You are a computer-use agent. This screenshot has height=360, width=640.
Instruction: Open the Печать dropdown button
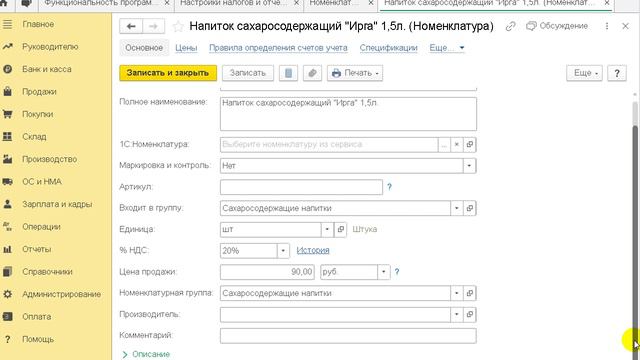(355, 73)
